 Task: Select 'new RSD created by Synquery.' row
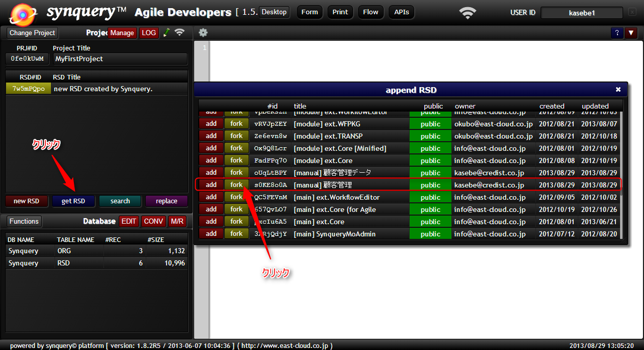(120, 89)
